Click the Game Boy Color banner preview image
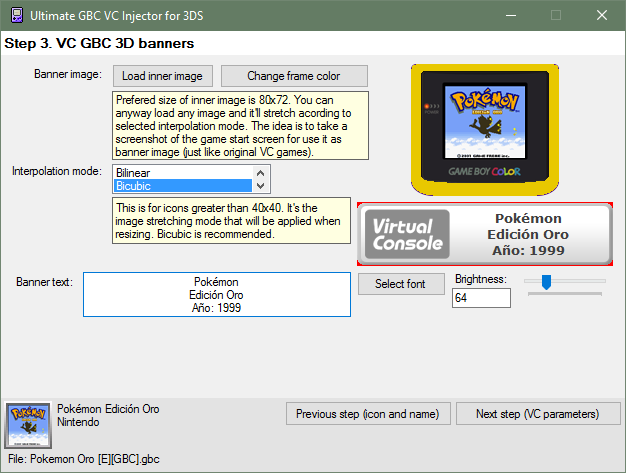Screen dimensions: 626x473 [485, 130]
